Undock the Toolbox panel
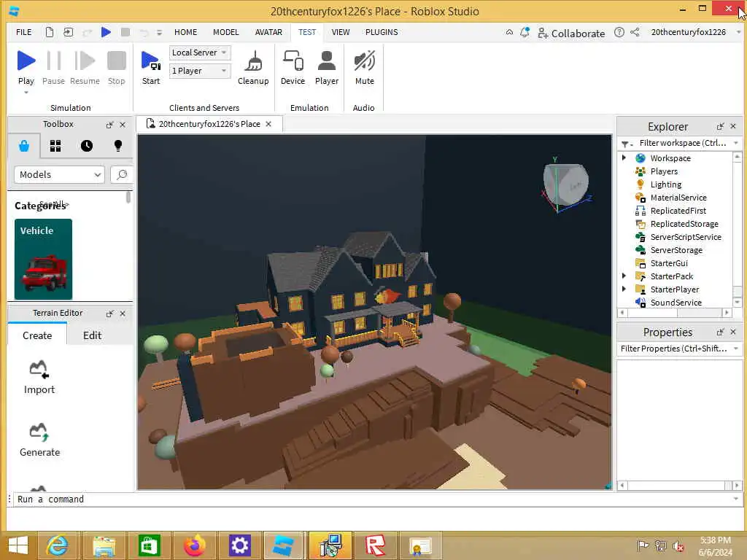 (x=109, y=125)
